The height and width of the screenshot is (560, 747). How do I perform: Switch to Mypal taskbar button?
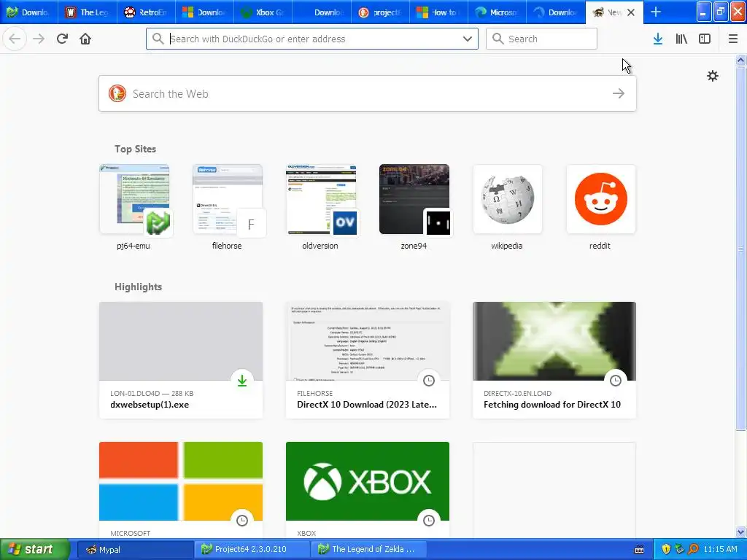coord(134,550)
